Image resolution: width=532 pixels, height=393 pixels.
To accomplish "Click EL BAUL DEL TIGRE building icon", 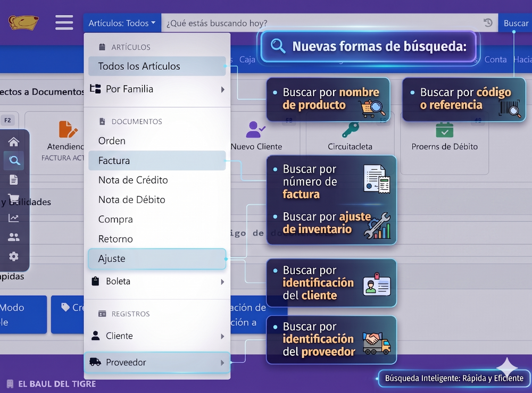I will (10, 384).
